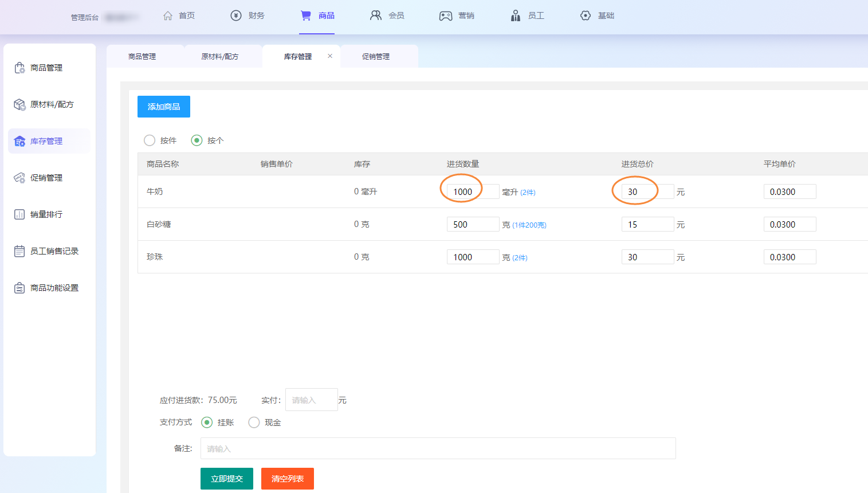Click the marketing gamepad icon
Image resolution: width=868 pixels, height=493 pixels.
446,15
